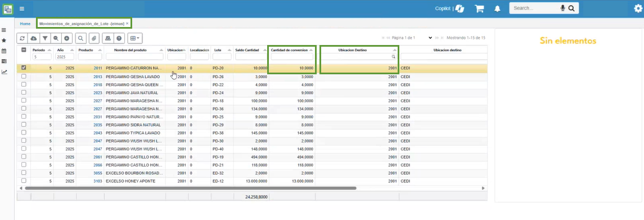Click the refresh icon in grid toolbar
The height and width of the screenshot is (220, 644).
point(22,38)
